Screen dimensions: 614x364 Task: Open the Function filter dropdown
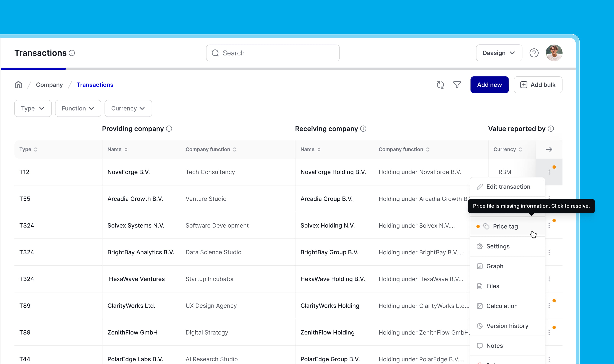78,108
